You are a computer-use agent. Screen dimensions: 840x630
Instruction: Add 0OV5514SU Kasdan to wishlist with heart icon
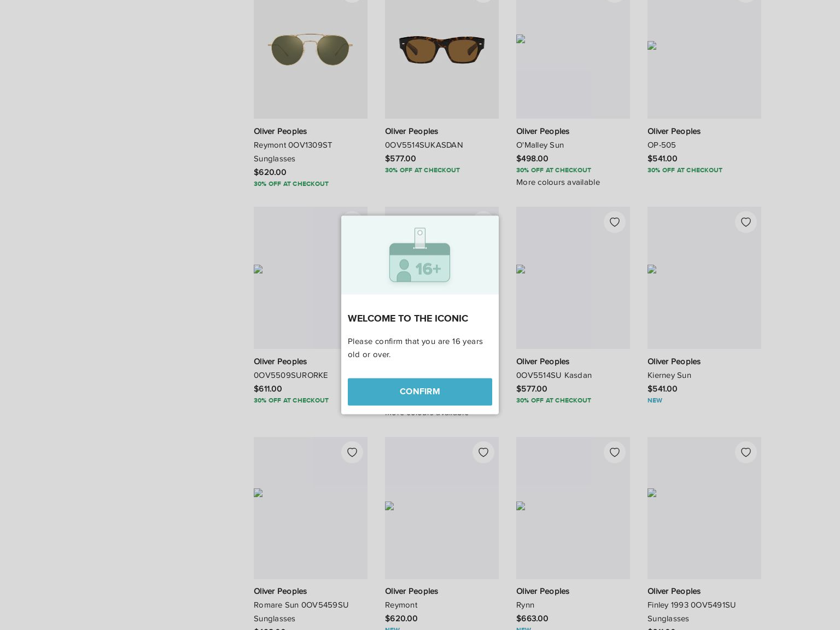coord(615,222)
